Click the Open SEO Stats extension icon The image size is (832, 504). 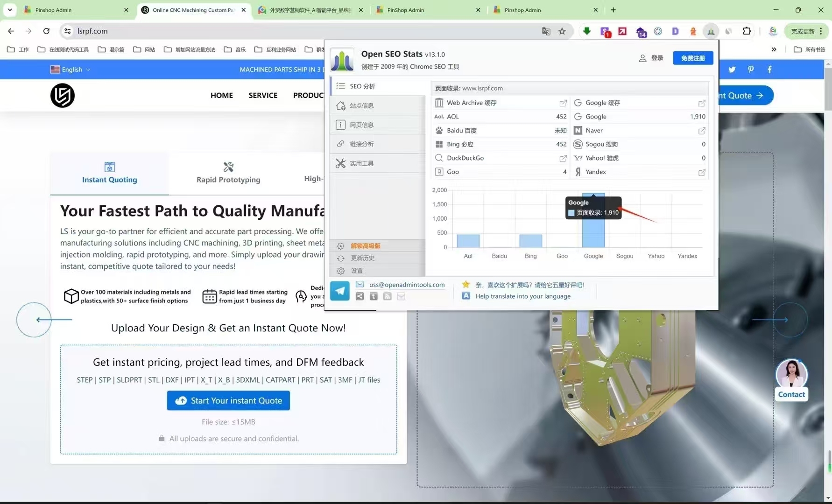tap(711, 31)
